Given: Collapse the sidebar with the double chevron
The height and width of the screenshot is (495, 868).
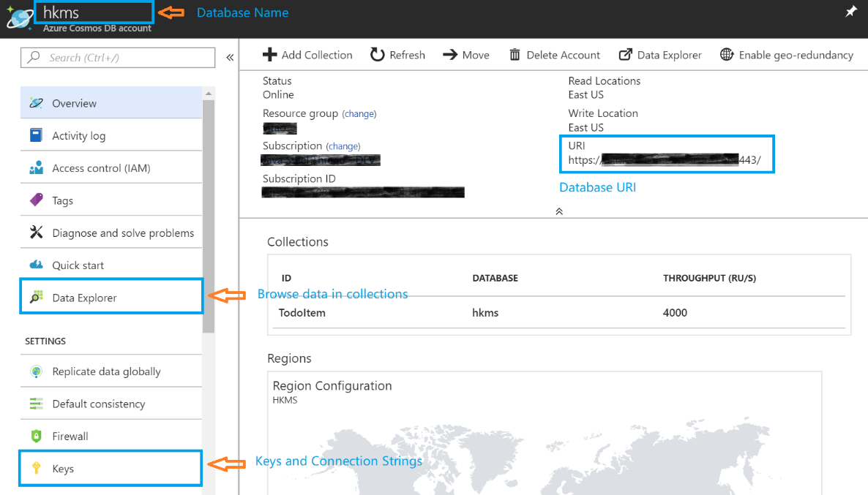Looking at the screenshot, I should 230,58.
